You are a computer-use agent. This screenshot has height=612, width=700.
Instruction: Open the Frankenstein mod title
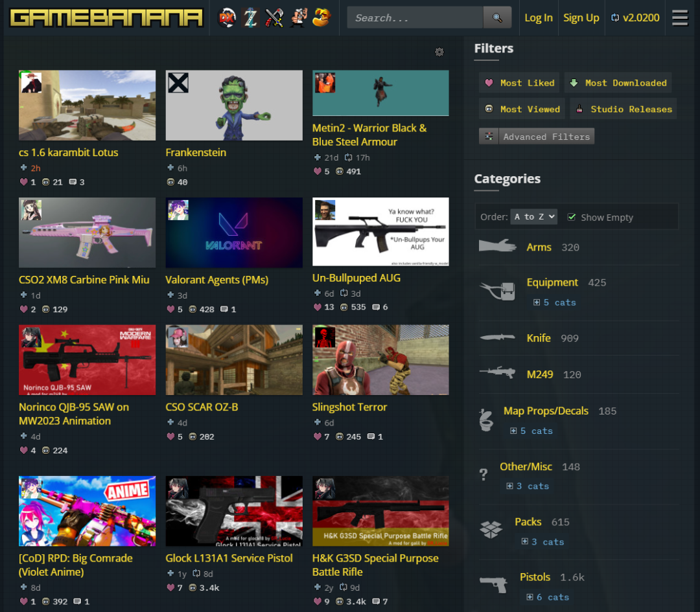coord(196,153)
